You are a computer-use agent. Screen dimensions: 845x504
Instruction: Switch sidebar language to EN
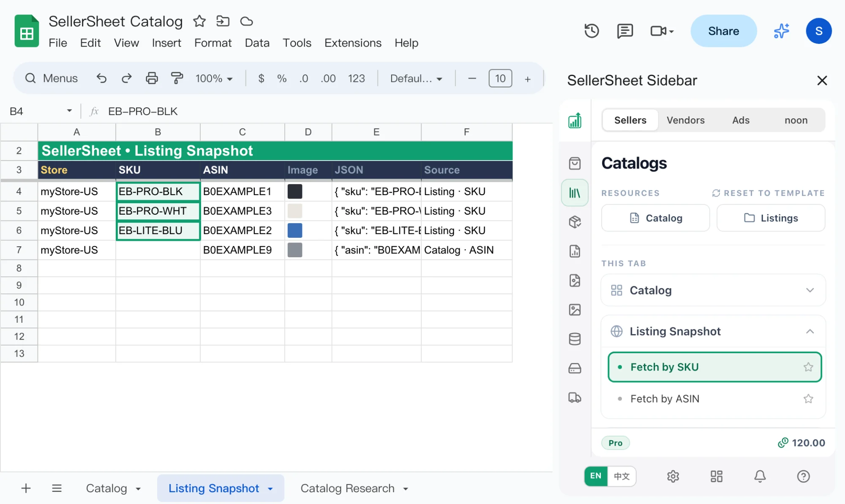596,476
